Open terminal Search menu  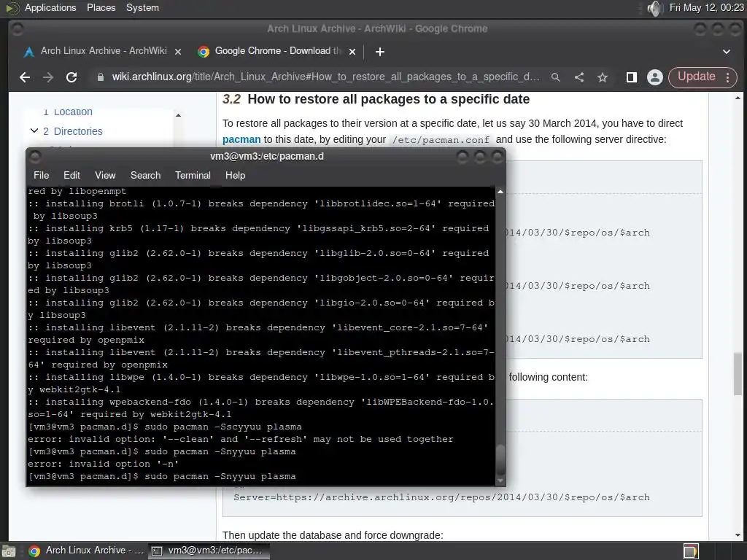(x=145, y=175)
